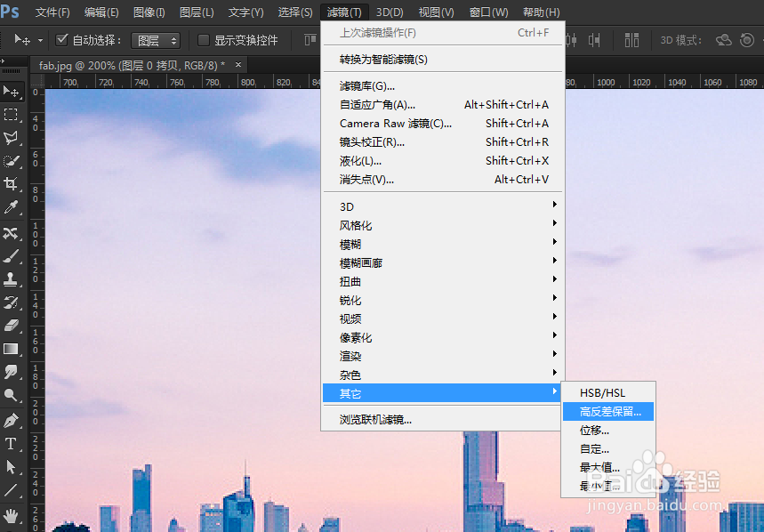Select the History Brush tool

(11, 302)
